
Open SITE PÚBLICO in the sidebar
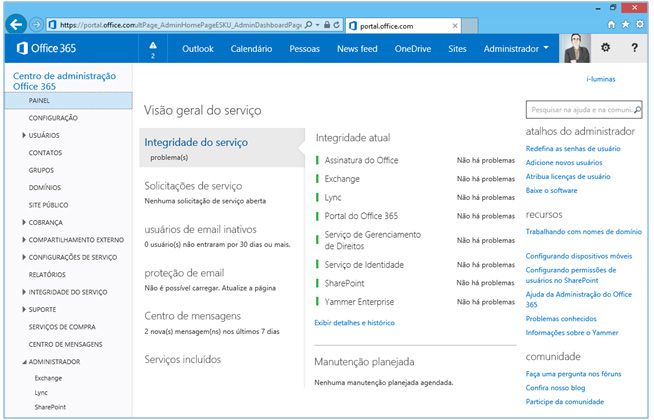(x=48, y=205)
